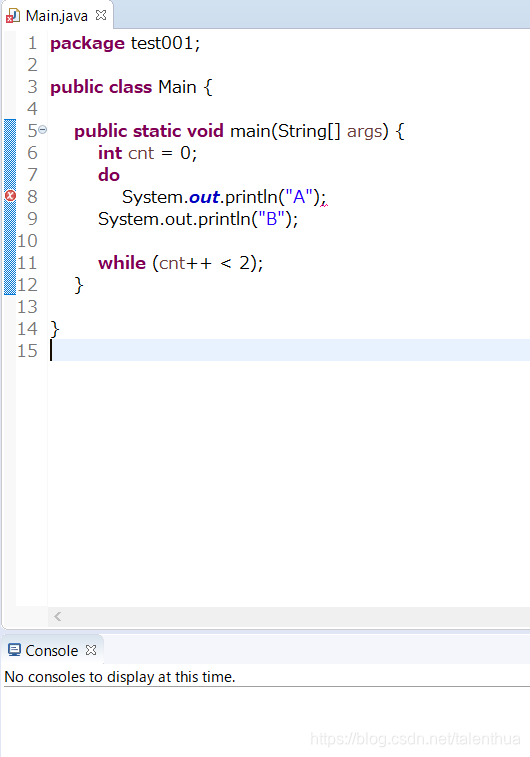Close the Main.java tab

point(101,15)
